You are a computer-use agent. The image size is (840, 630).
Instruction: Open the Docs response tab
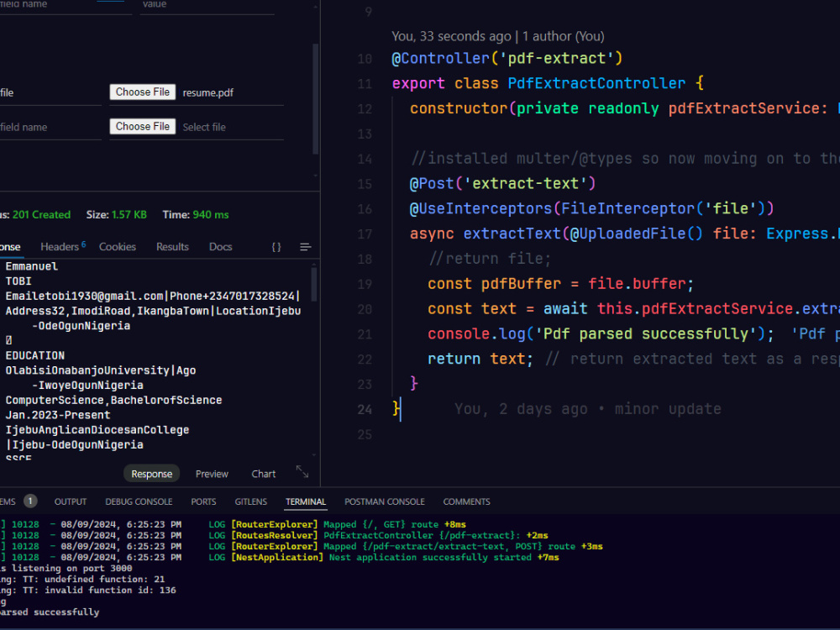[220, 246]
